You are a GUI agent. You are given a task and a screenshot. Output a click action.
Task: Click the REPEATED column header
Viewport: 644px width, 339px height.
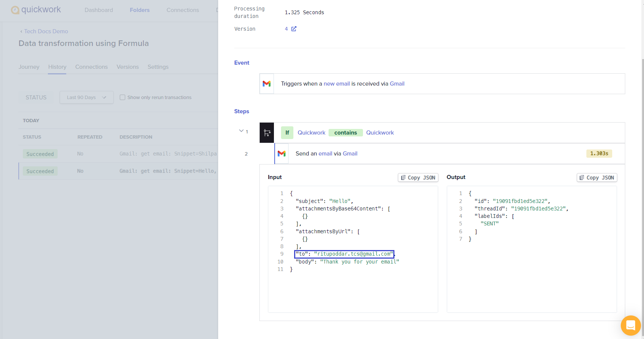tap(90, 137)
